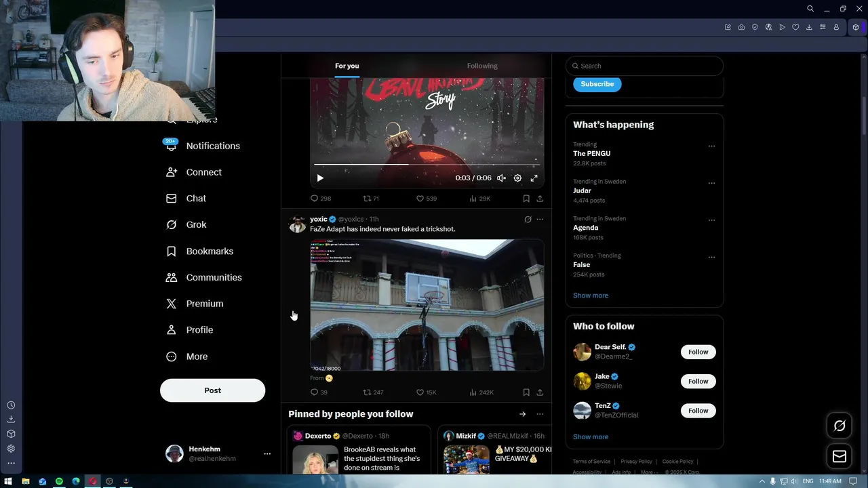The height and width of the screenshot is (488, 868).
Task: Follow Dear Self. account
Action: [x=698, y=352]
